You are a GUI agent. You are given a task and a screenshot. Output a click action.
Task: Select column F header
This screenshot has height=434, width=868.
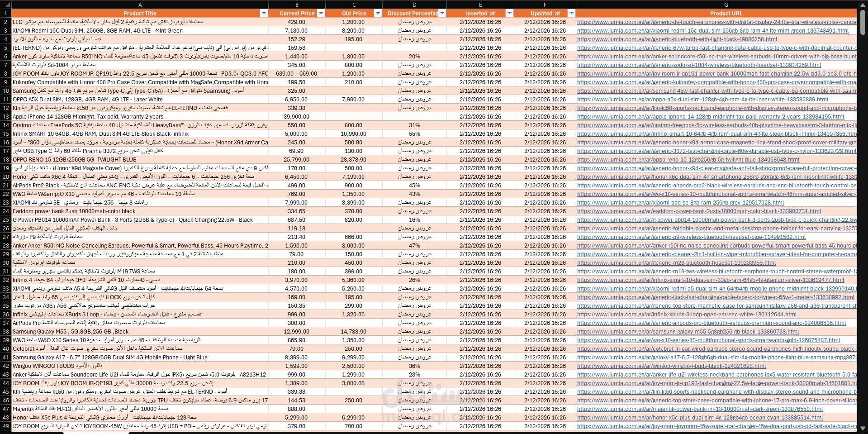(545, 5)
